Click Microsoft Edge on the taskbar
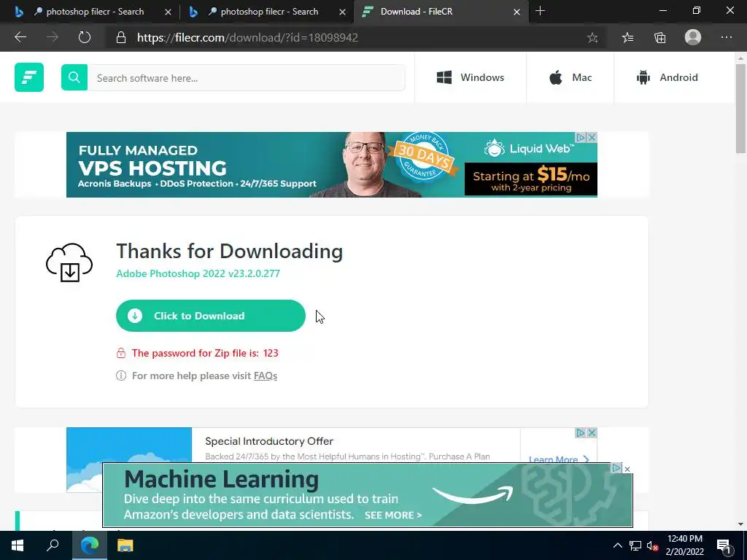The image size is (747, 560). point(90,545)
